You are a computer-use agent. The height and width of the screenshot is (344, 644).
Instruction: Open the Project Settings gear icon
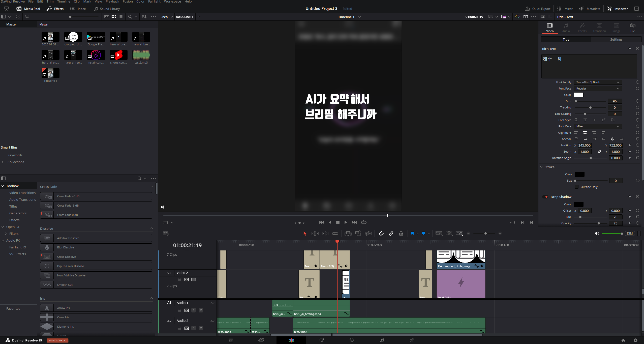tap(635, 340)
